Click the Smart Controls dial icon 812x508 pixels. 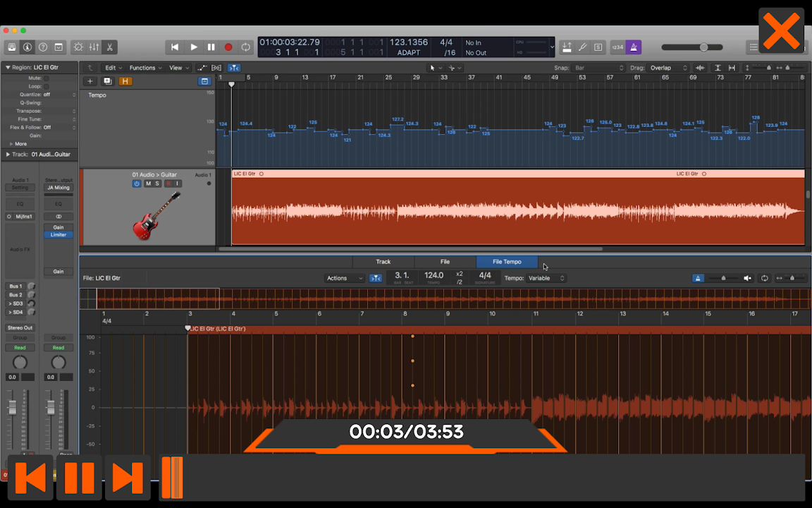78,47
